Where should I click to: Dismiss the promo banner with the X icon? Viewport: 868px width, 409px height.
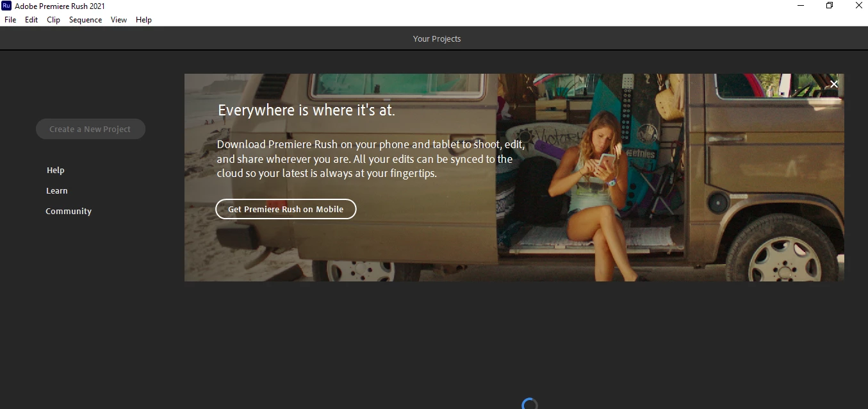click(834, 84)
